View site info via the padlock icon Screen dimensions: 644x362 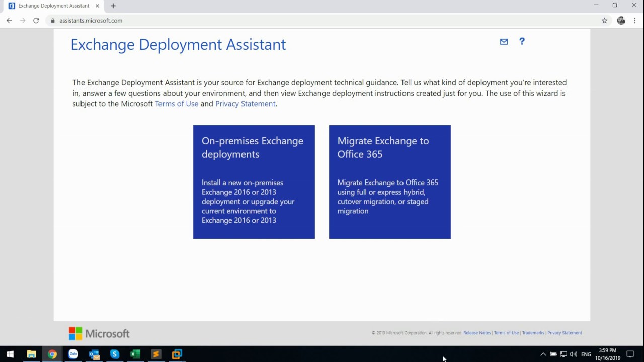[x=53, y=21]
